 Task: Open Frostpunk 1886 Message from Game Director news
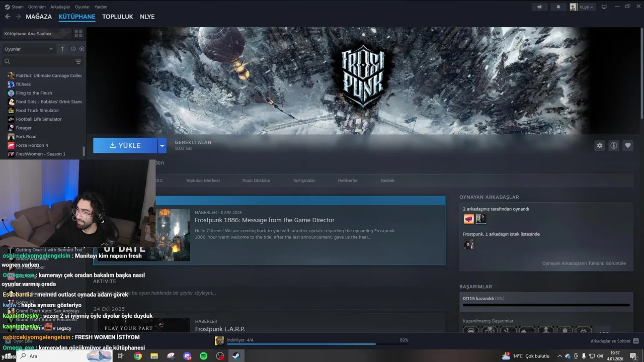tap(265, 220)
